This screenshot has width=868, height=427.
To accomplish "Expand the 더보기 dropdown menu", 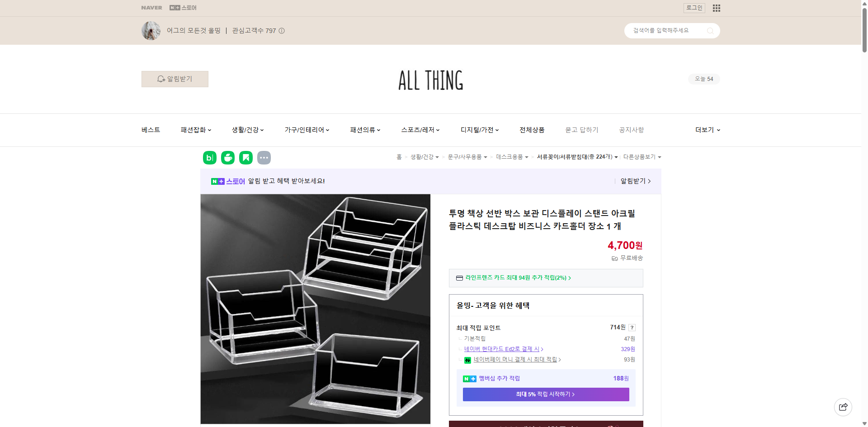I will pyautogui.click(x=707, y=130).
